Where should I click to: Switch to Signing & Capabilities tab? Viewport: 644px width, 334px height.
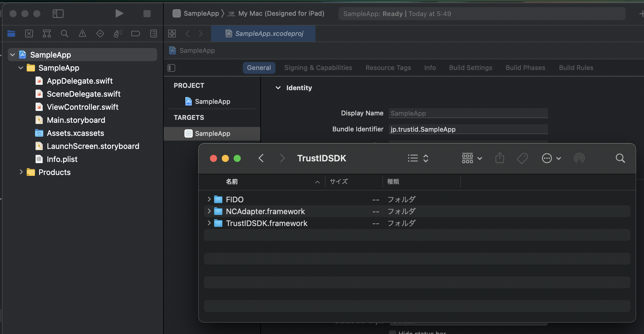click(x=318, y=68)
